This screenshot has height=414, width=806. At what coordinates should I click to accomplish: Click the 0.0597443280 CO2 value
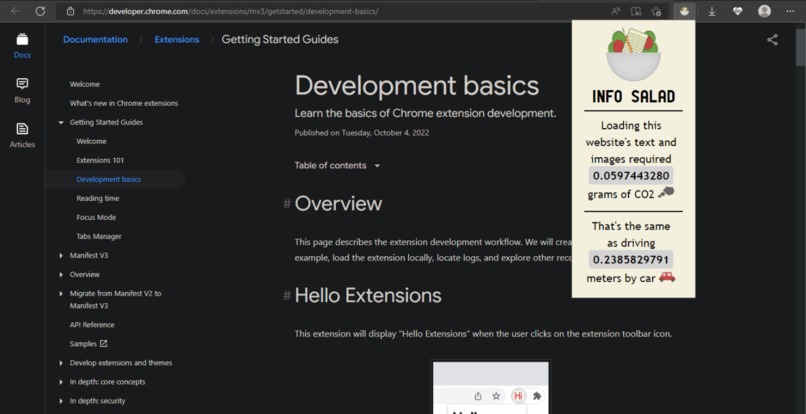coord(631,176)
